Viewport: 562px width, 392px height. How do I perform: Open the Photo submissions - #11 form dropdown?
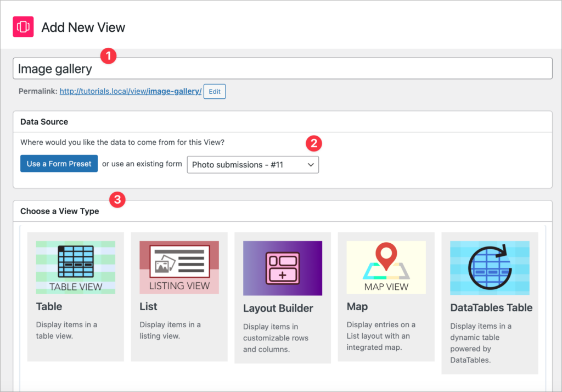click(252, 165)
